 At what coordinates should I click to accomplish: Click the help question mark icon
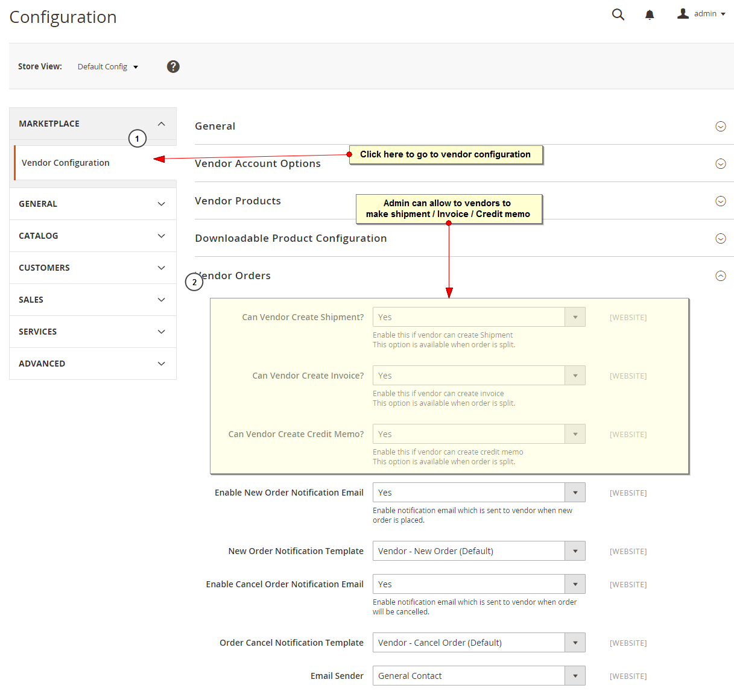click(173, 67)
